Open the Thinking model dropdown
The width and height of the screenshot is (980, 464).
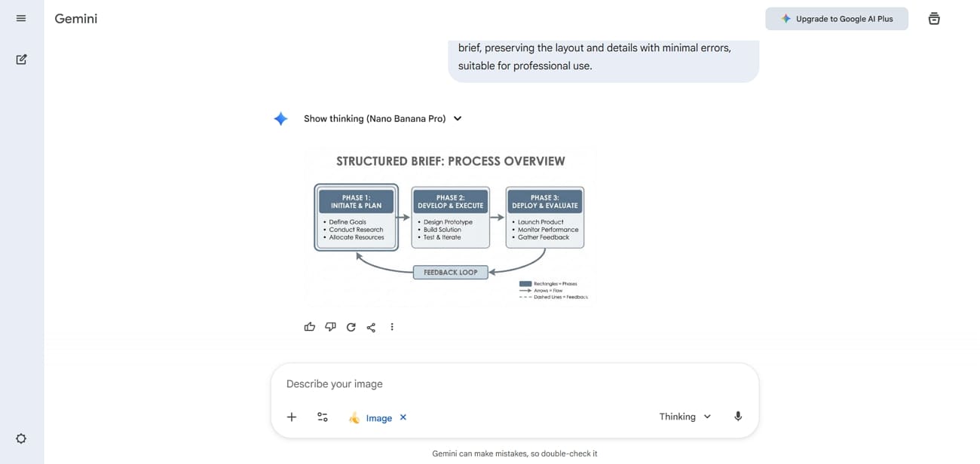click(x=685, y=417)
